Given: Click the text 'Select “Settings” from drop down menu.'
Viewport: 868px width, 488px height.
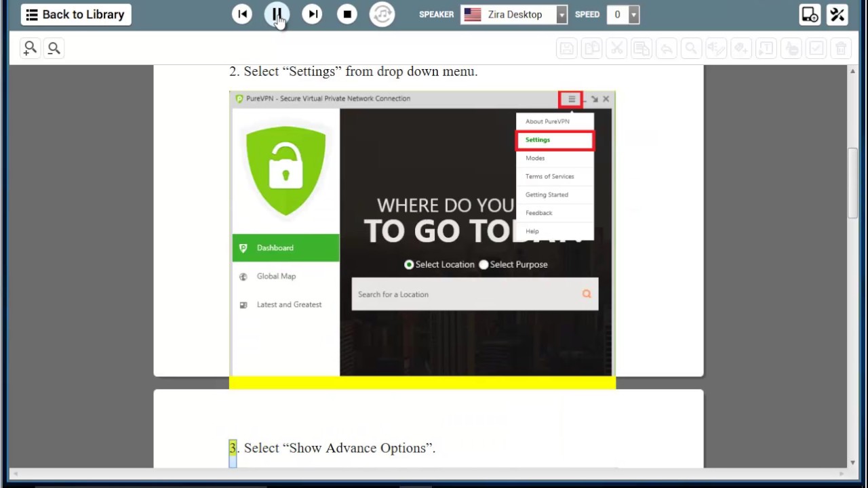Looking at the screenshot, I should pos(361,71).
